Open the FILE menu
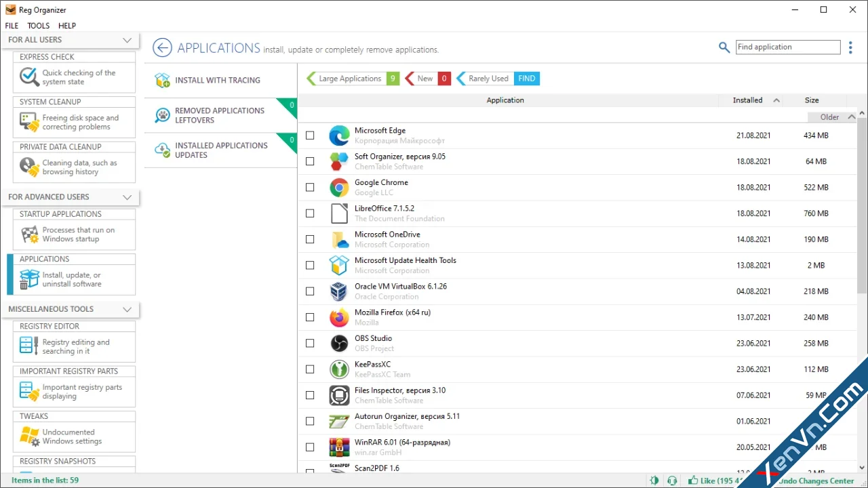 pyautogui.click(x=12, y=26)
